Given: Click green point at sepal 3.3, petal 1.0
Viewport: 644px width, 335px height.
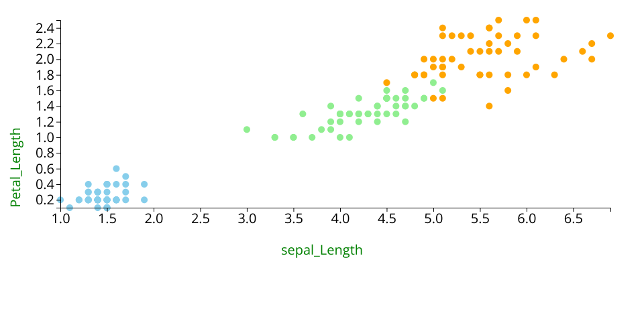Looking at the screenshot, I should [274, 137].
